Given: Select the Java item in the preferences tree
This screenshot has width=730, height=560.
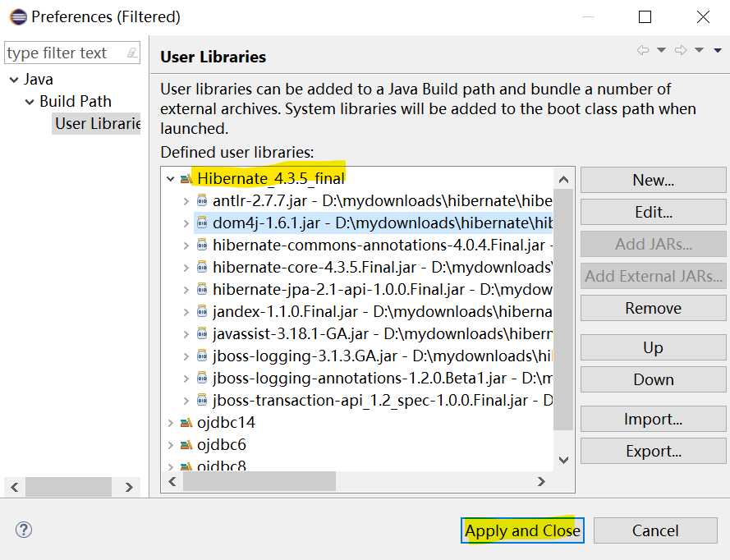Looking at the screenshot, I should point(38,80).
